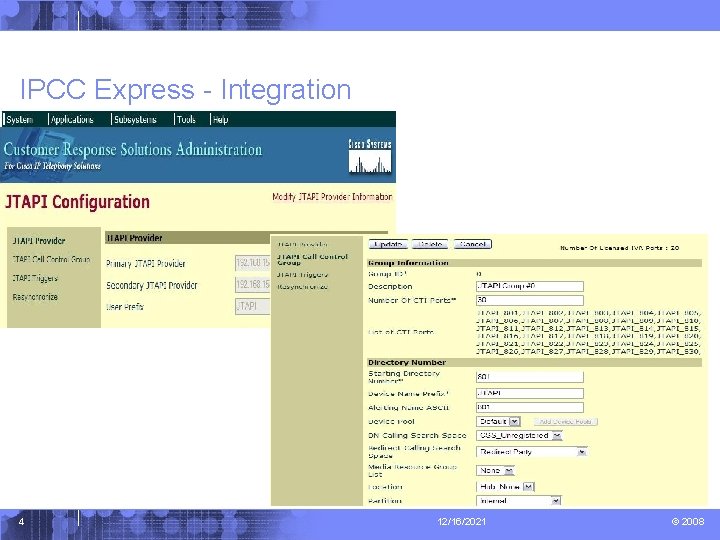Open JTAPI Triggers in left sidebar
The width and height of the screenshot is (720, 540).
(x=35, y=278)
